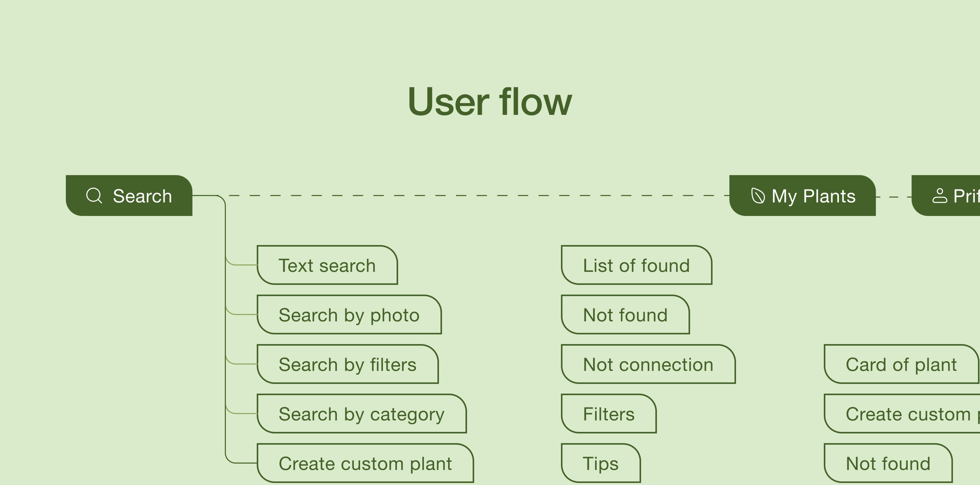This screenshot has height=485, width=980.
Task: Select the Search header node
Action: pos(129,196)
